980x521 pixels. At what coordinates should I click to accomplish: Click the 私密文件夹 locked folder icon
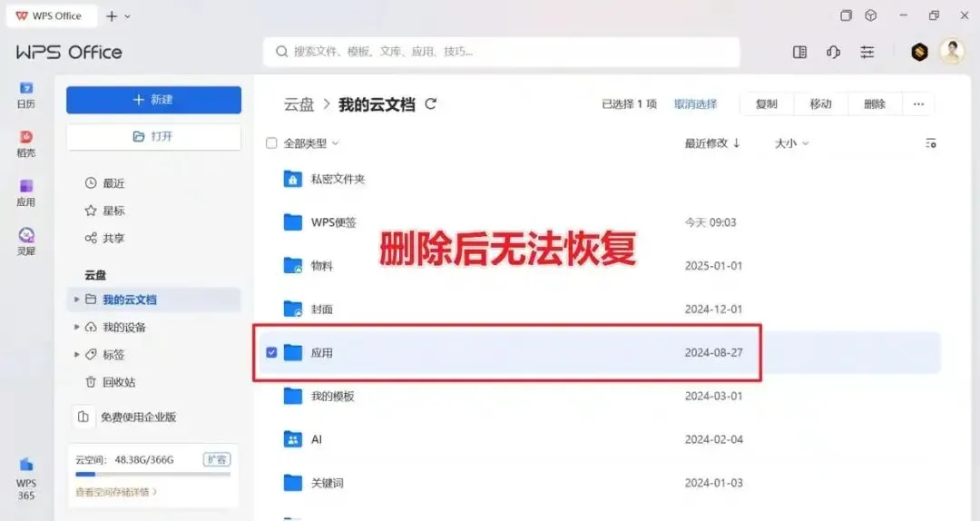(x=292, y=179)
